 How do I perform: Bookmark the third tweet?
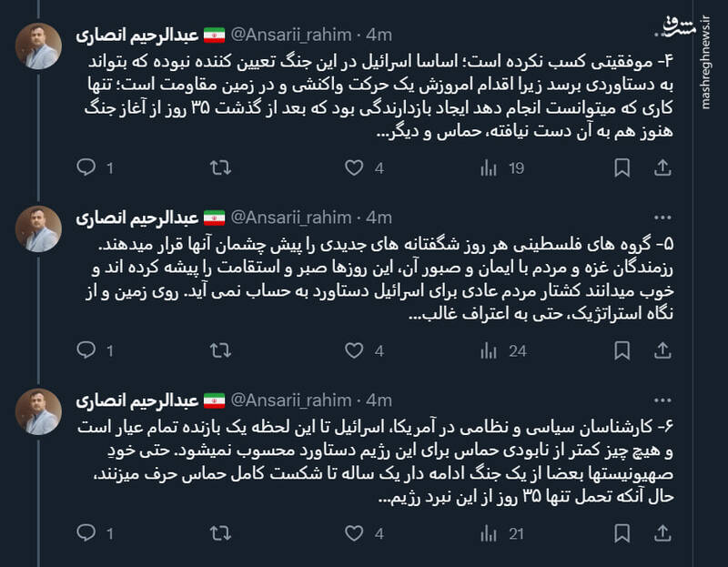point(622,528)
